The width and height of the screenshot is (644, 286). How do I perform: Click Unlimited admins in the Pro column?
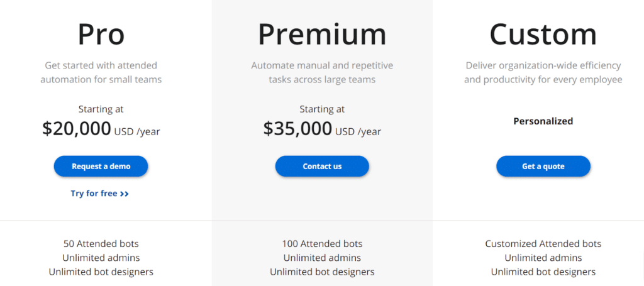point(101,258)
